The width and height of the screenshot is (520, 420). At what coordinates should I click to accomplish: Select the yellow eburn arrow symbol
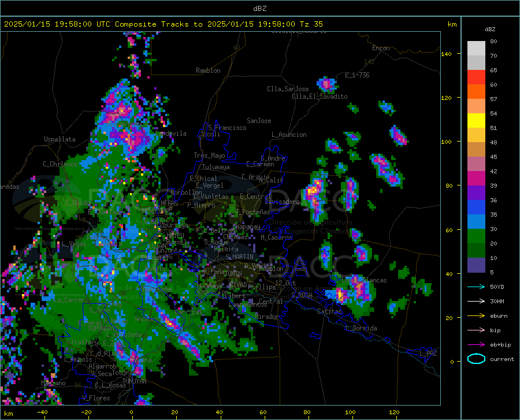476,316
